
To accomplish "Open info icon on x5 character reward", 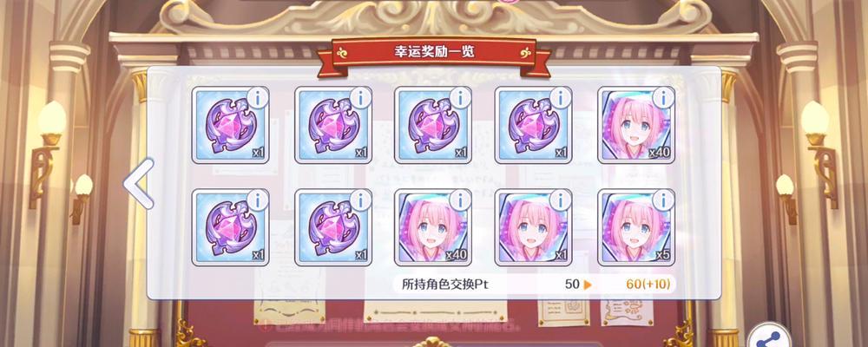I will (x=663, y=200).
